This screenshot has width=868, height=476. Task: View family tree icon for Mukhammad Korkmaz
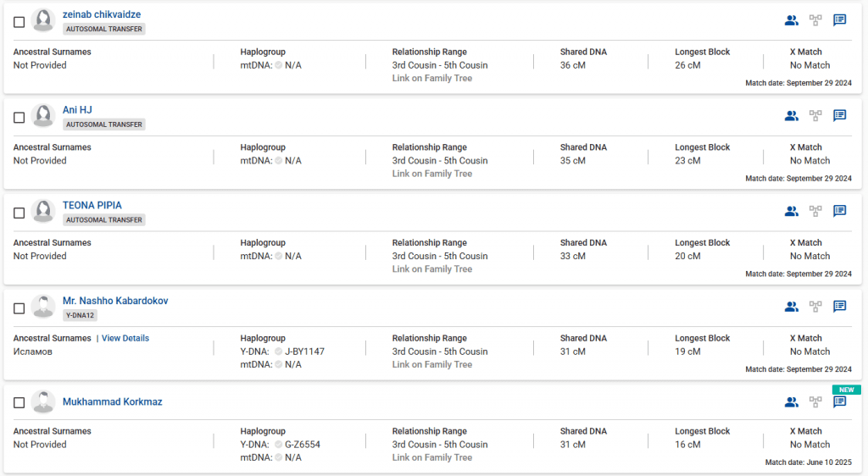coord(815,402)
